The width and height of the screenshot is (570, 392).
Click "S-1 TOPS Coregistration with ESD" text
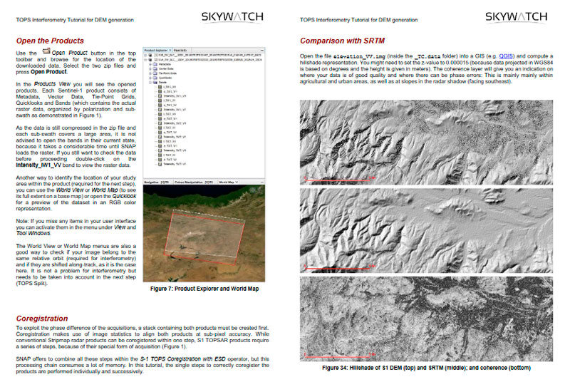[x=183, y=359]
